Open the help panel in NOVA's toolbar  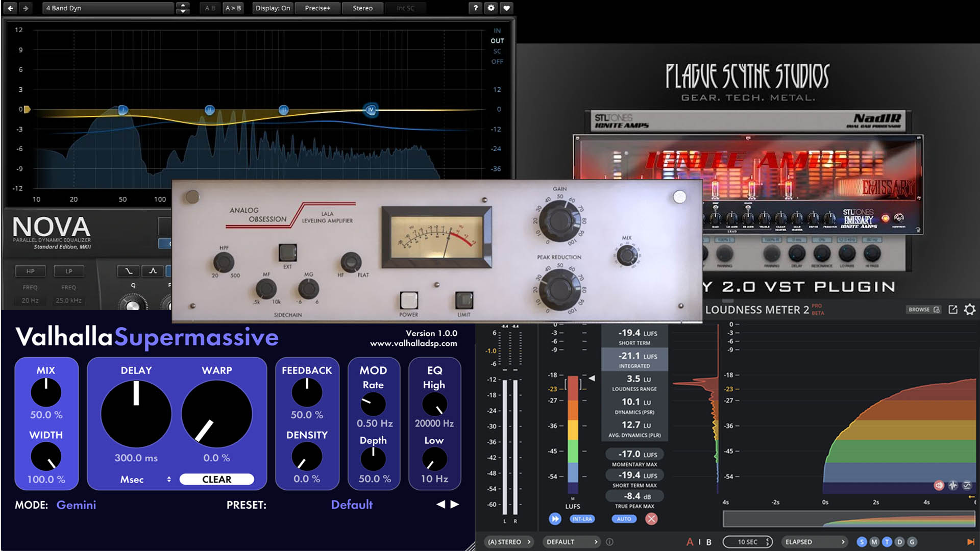475,8
